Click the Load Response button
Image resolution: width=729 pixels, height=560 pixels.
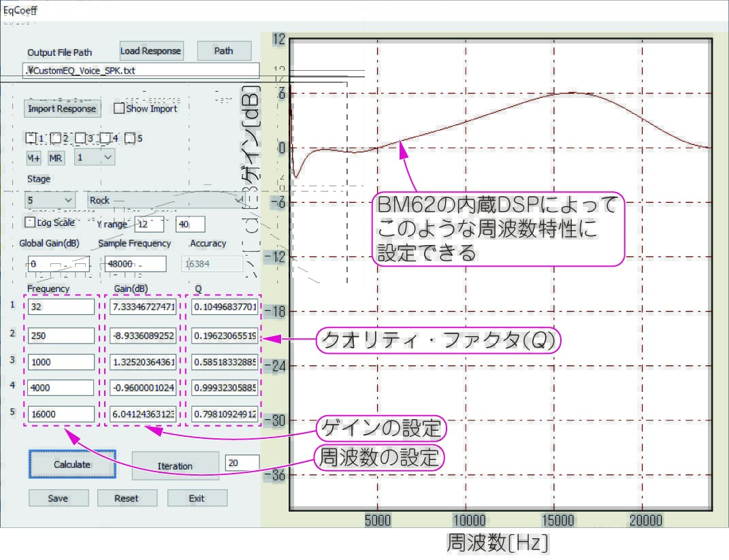(151, 51)
